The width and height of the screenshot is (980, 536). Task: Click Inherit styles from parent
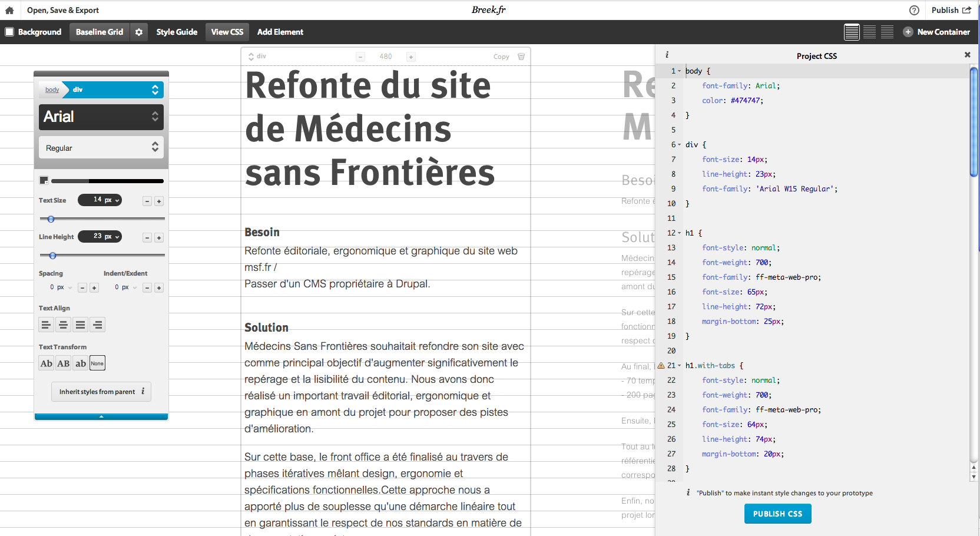[x=101, y=392]
